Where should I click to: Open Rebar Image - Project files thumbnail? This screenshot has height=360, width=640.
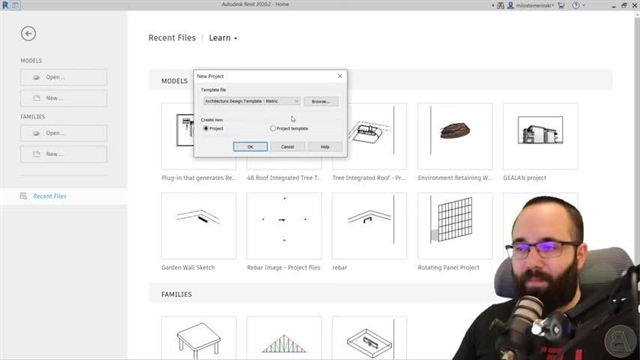coord(284,226)
